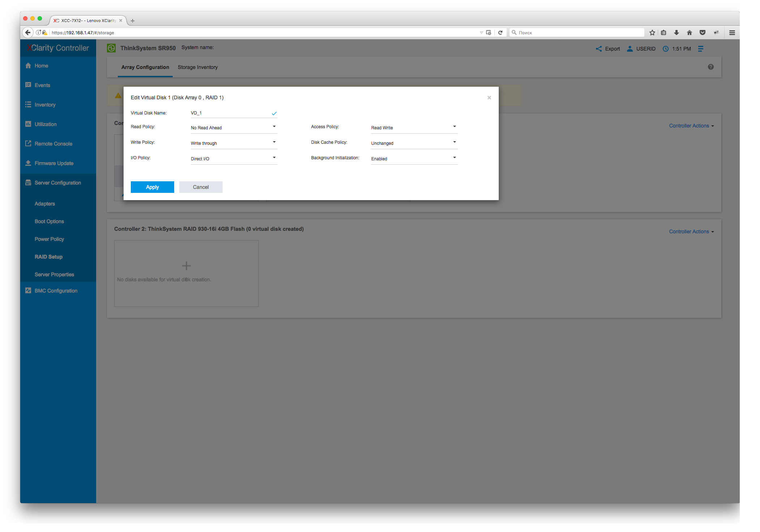The image size is (760, 532).
Task: Open the Write Policy dropdown
Action: coord(234,143)
